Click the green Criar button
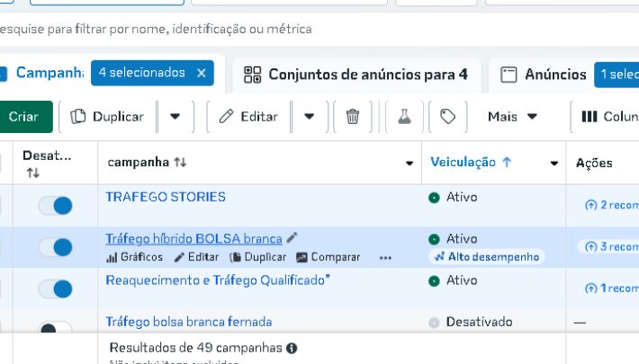Viewport: 639px width, 364px height. tap(22, 116)
